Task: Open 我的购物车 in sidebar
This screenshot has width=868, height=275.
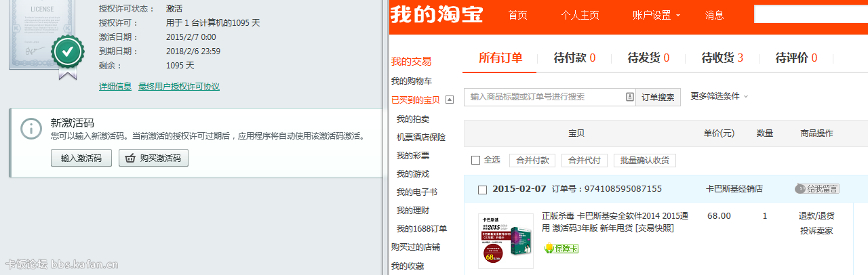Action: [x=412, y=81]
